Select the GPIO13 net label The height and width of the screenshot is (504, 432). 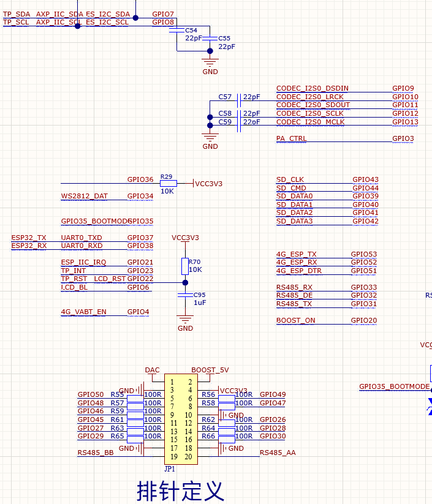pyautogui.click(x=405, y=122)
